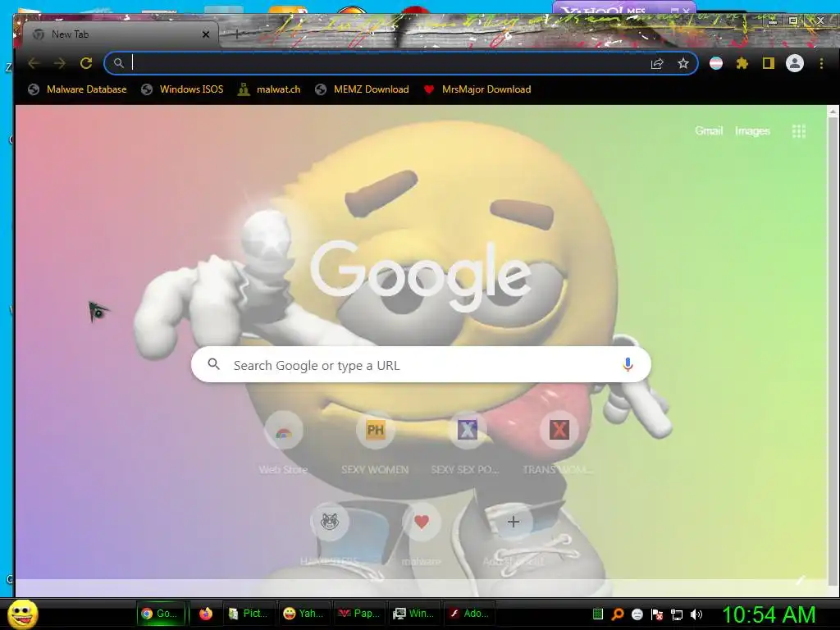Switch to the Pap... taskbar window
This screenshot has width=840, height=630.
pos(359,614)
